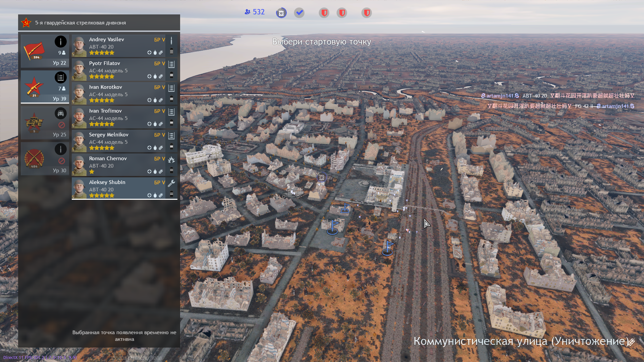This screenshot has width=644, height=362.
Task: Pick the leftmost blue flag spawn point
Action: pyautogui.click(x=333, y=227)
